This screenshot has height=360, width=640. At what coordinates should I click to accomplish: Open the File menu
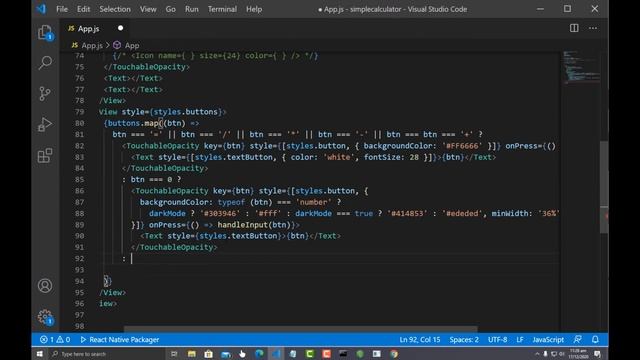(62, 9)
